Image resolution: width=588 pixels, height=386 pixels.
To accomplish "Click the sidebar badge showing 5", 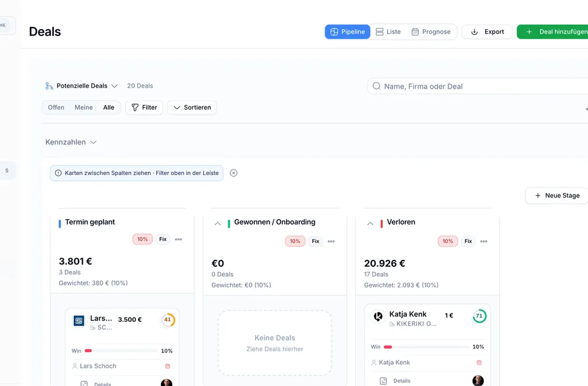I will (7, 171).
